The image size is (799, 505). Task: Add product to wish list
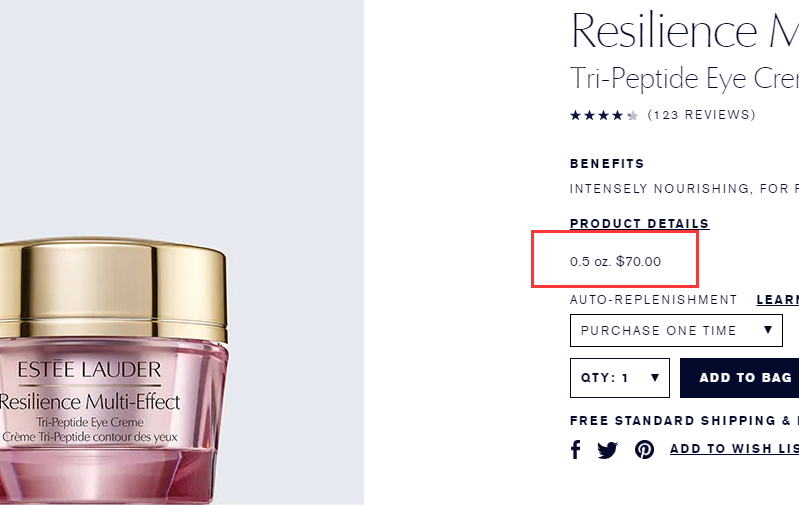(x=734, y=448)
